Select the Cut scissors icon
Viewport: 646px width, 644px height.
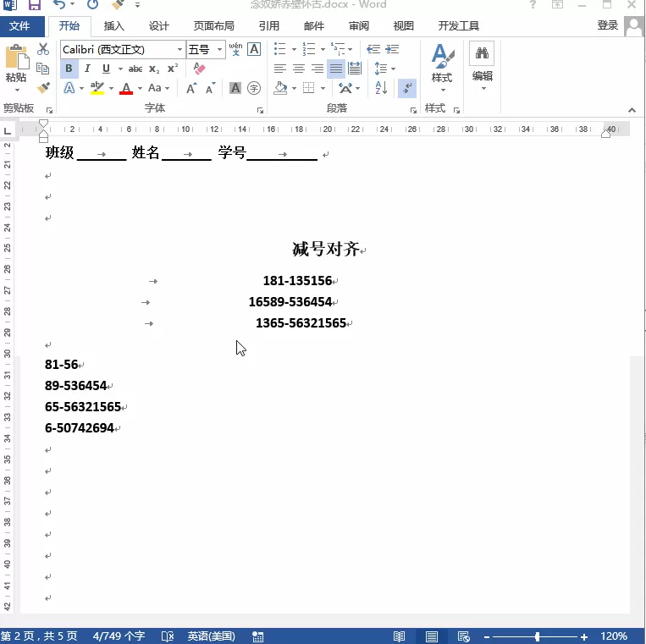pyautogui.click(x=43, y=49)
